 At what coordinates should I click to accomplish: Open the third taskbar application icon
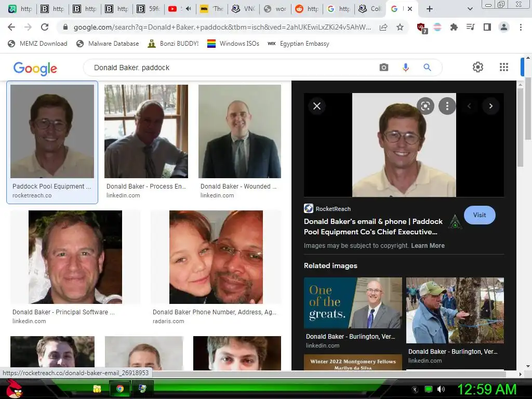[142, 389]
